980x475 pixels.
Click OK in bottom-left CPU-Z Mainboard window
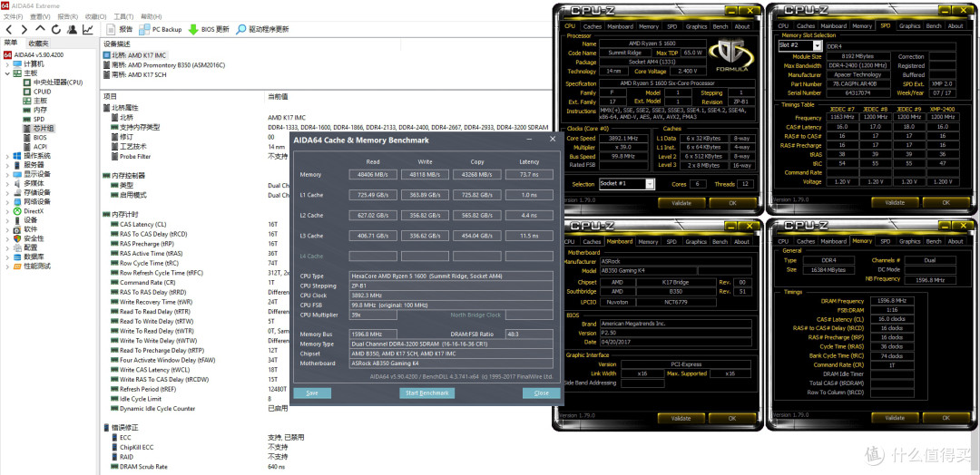[x=732, y=418]
